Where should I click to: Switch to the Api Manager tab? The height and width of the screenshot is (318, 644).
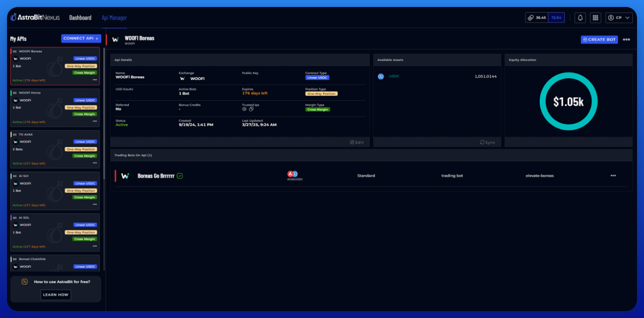(114, 18)
